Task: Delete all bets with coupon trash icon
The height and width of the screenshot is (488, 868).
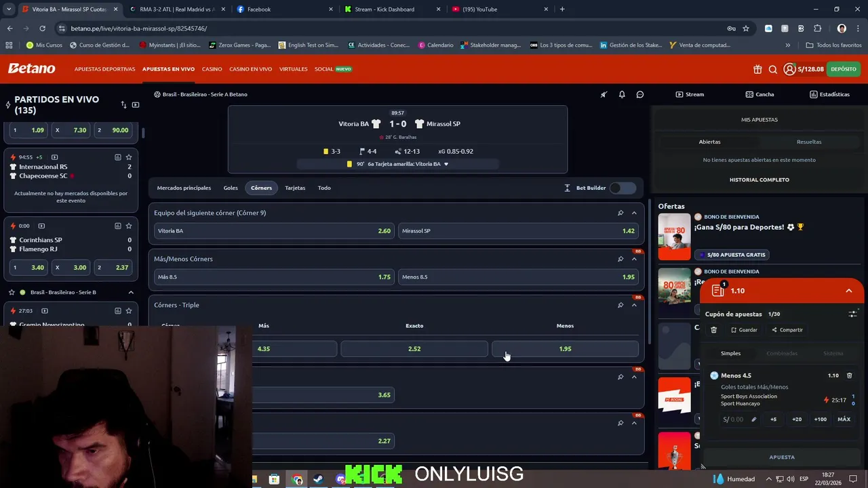Action: [x=713, y=330]
